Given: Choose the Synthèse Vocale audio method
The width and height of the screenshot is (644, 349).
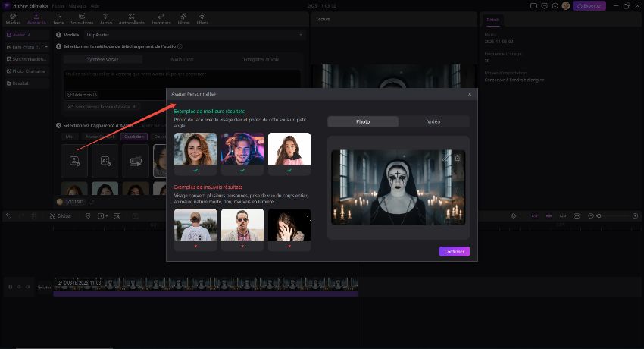Looking at the screenshot, I should [102, 59].
